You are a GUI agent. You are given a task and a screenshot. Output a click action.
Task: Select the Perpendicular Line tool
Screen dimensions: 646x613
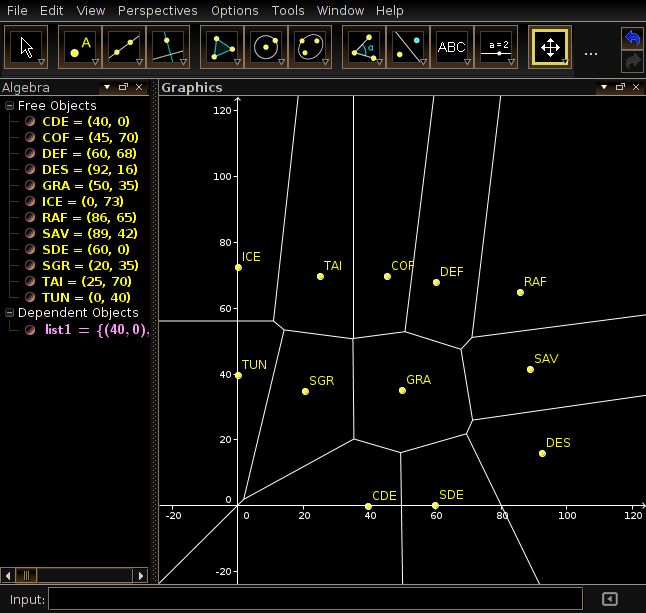(168, 47)
